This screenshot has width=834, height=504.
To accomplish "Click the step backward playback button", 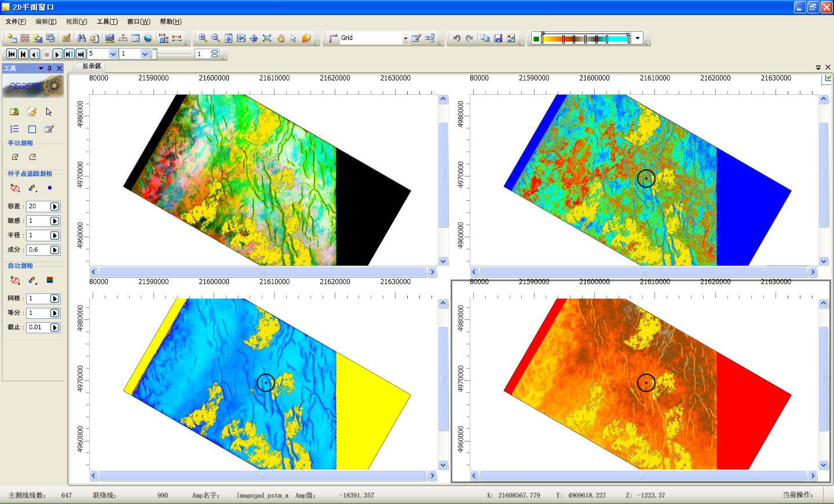I will pyautogui.click(x=35, y=54).
